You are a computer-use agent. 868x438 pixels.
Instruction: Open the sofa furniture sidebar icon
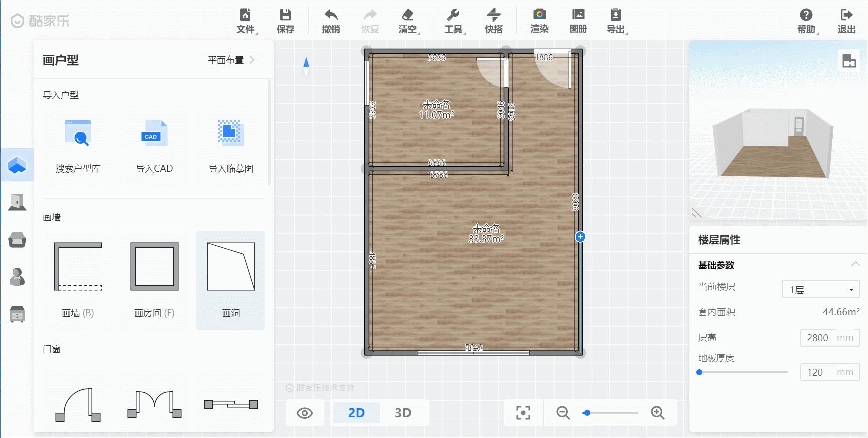coord(17,239)
